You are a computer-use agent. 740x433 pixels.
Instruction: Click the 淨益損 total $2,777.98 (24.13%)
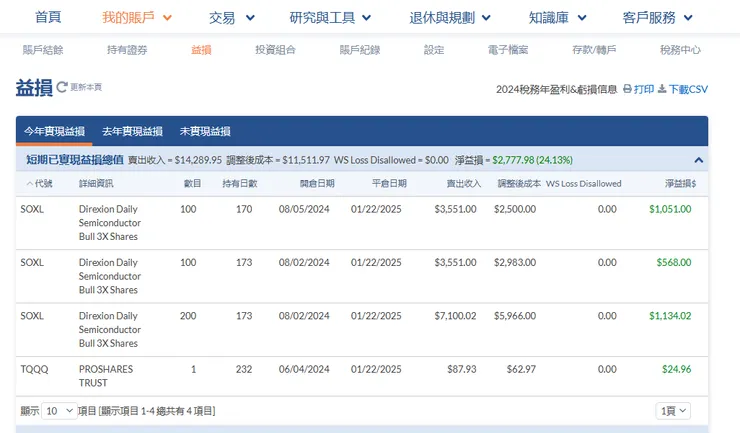(532, 160)
